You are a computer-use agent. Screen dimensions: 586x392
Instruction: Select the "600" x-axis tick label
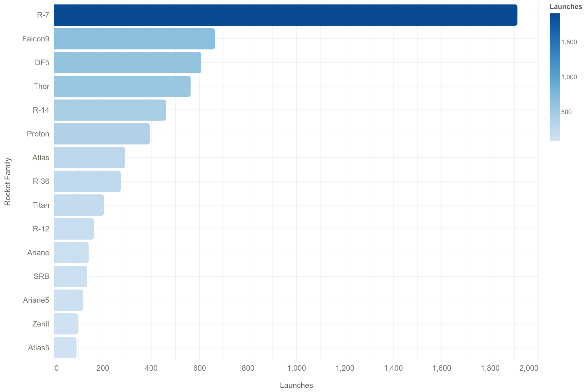click(200, 368)
